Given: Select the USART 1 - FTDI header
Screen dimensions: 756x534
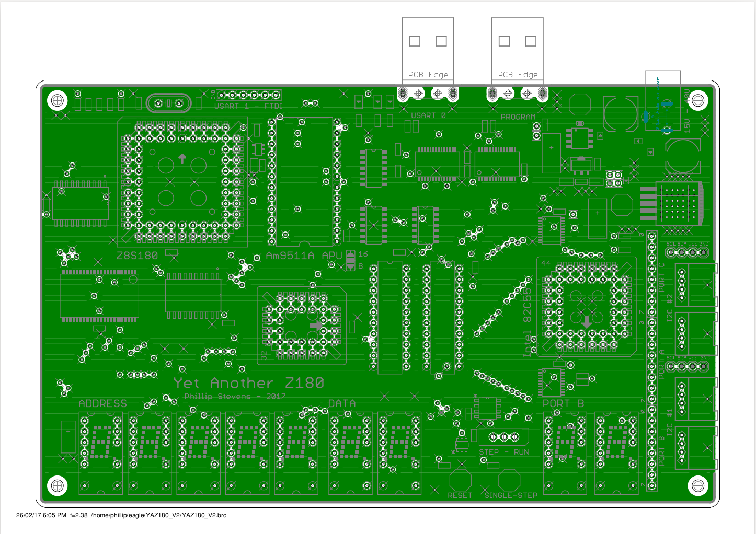Looking at the screenshot, I should [x=249, y=95].
